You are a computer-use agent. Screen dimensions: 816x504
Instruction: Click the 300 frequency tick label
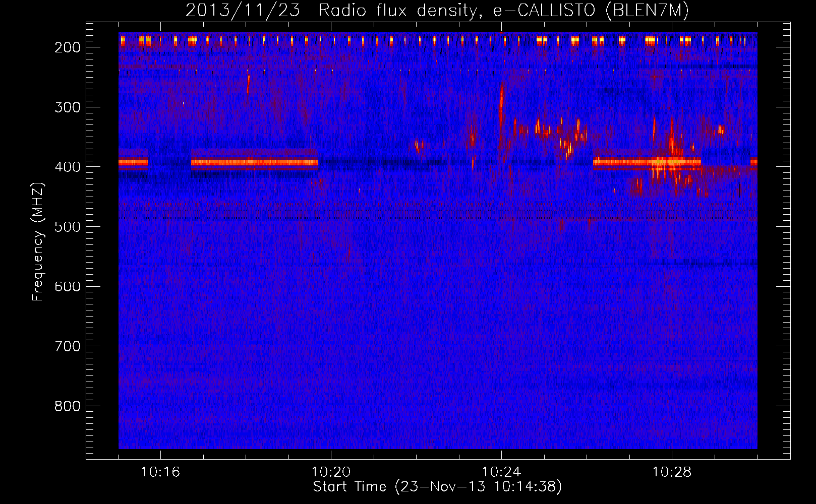pyautogui.click(x=68, y=107)
